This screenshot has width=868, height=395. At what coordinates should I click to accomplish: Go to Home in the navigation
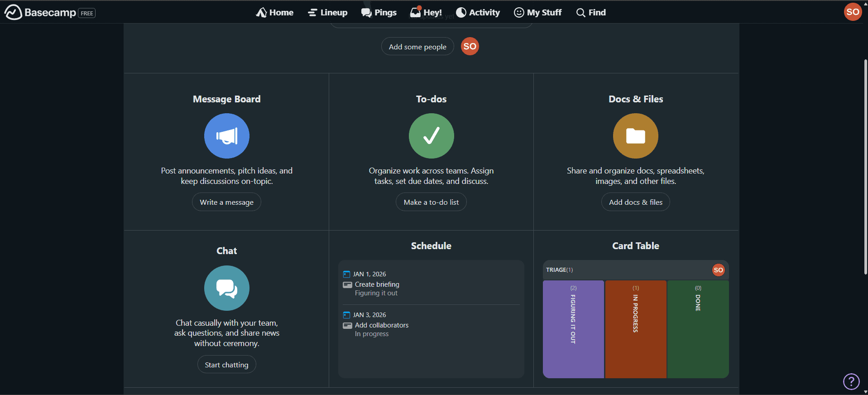point(274,13)
